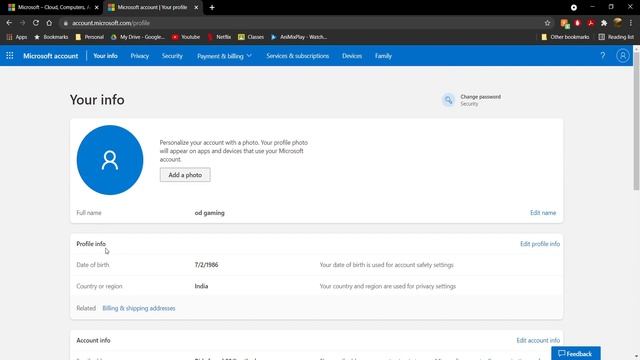This screenshot has height=360, width=640.
Task: Click the date of birth value 7/2/1986
Action: [x=206, y=265]
